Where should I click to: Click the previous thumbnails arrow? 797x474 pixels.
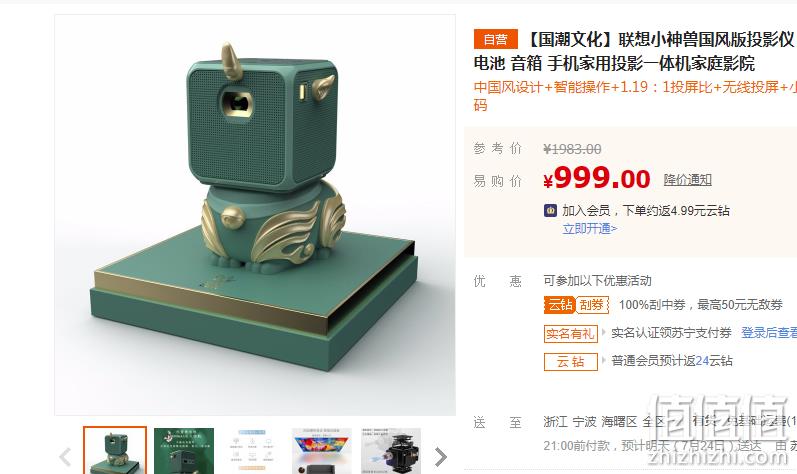pos(65,457)
